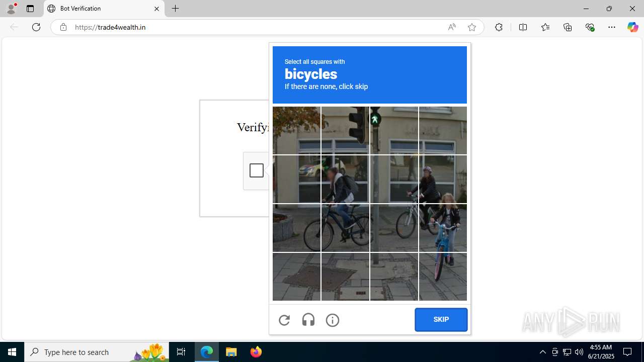Screen dimensions: 644x362
Task: Open Browser essentials
Action: click(590, 27)
